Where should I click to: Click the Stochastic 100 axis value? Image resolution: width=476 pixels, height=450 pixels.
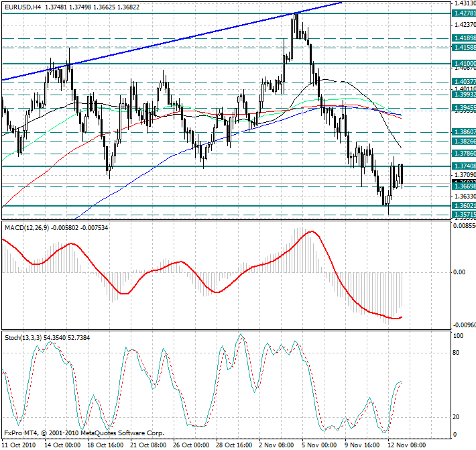(x=458, y=336)
